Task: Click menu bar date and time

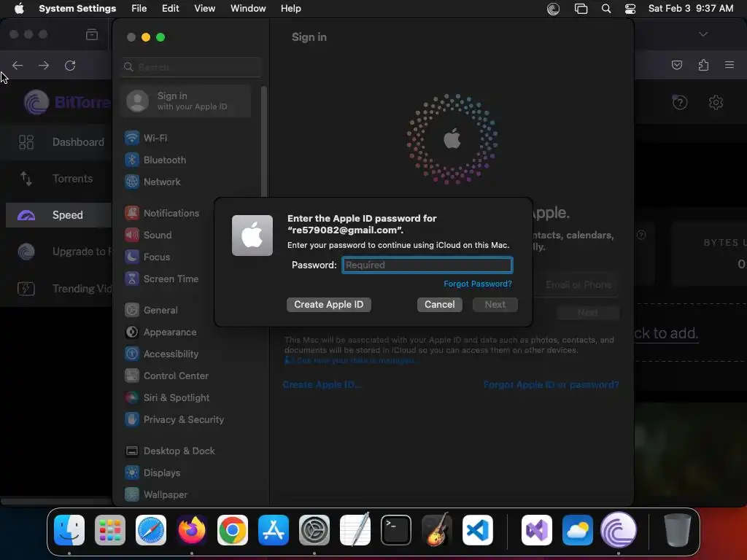Action: (x=691, y=9)
